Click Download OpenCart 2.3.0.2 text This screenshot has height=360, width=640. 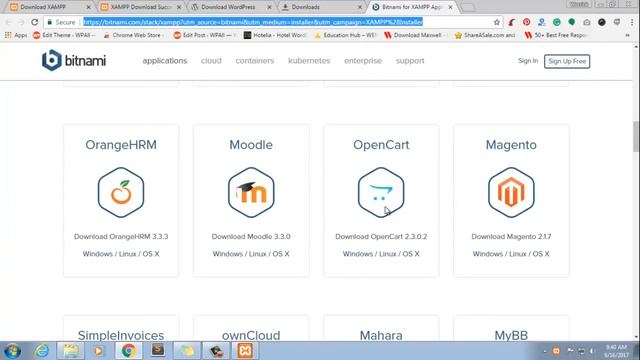coord(381,237)
